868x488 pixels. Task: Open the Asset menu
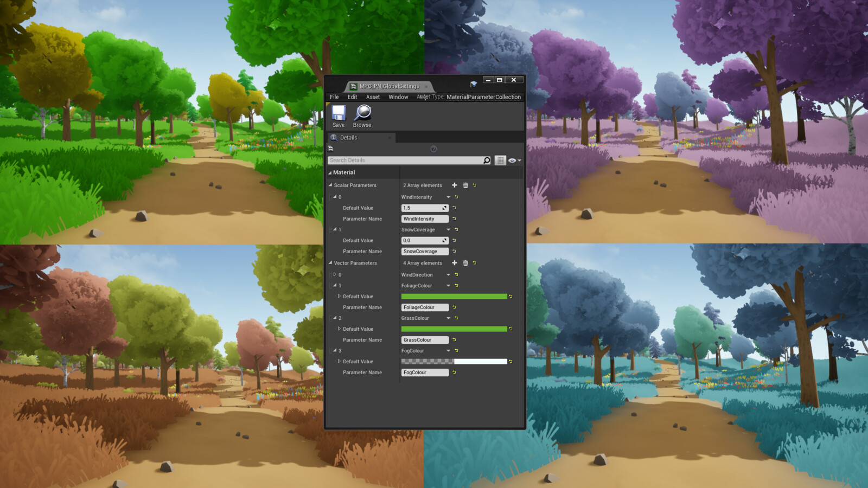click(x=373, y=97)
